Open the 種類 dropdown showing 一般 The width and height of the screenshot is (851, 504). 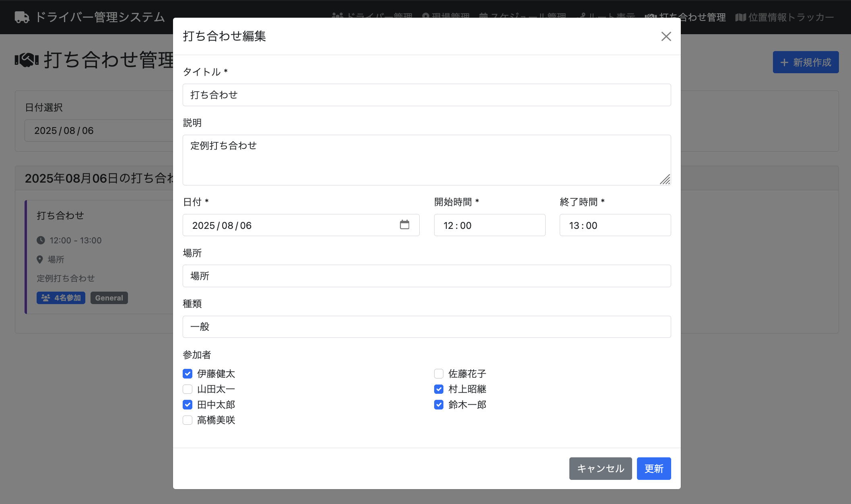click(427, 327)
